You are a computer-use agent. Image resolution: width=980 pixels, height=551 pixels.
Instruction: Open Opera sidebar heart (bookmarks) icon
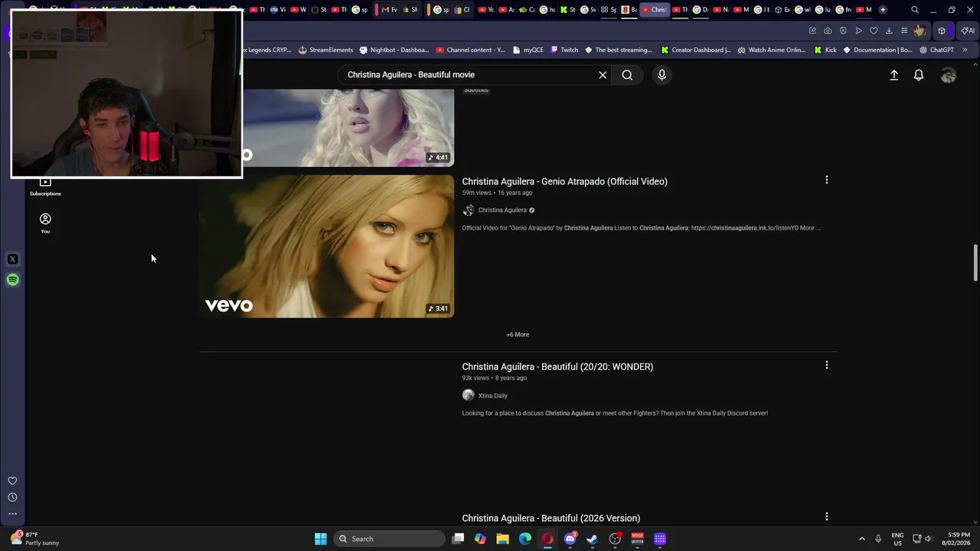[12, 481]
